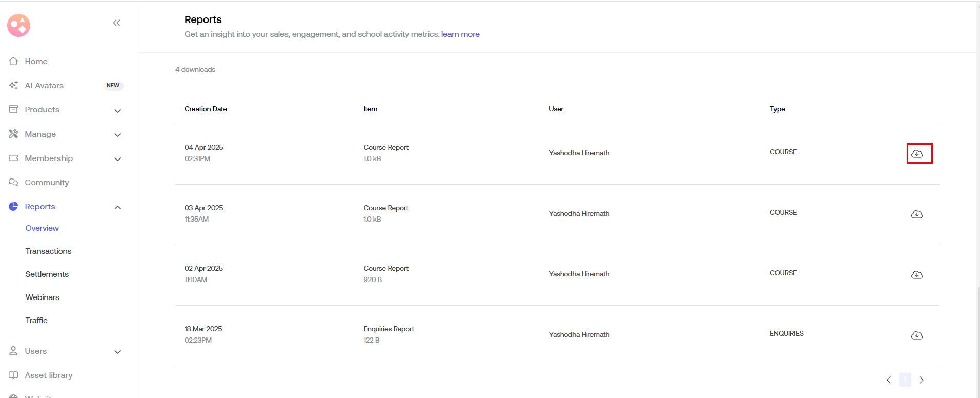Image resolution: width=980 pixels, height=398 pixels.
Task: Open the Community section
Action: [47, 183]
